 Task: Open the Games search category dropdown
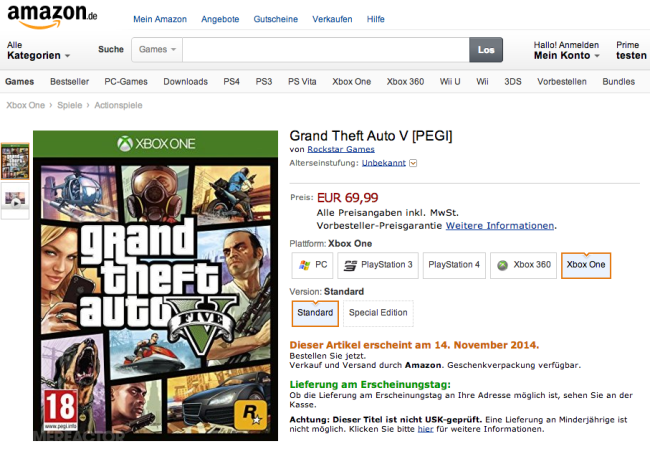click(157, 50)
